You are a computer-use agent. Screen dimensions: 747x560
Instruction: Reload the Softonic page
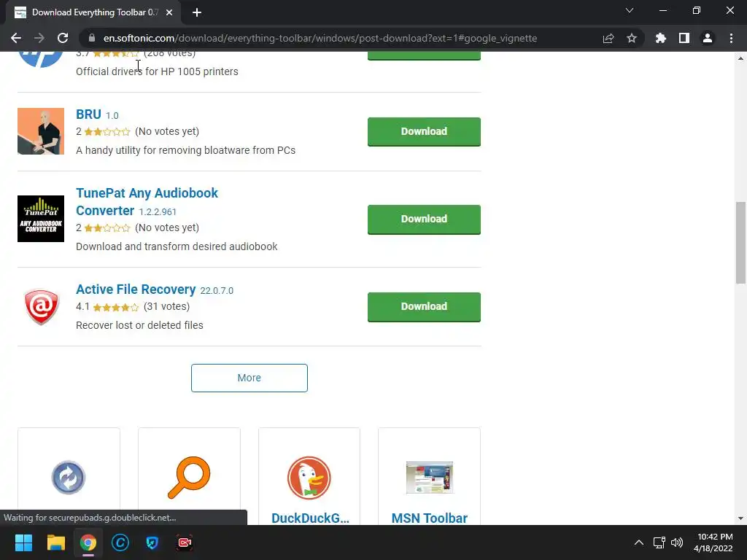click(x=63, y=38)
